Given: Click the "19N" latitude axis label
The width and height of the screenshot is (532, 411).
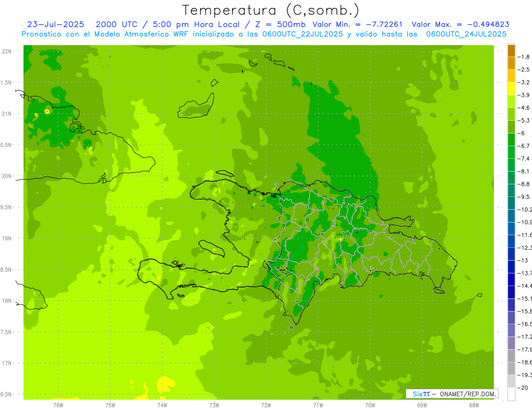Looking at the screenshot, I should tap(6, 239).
